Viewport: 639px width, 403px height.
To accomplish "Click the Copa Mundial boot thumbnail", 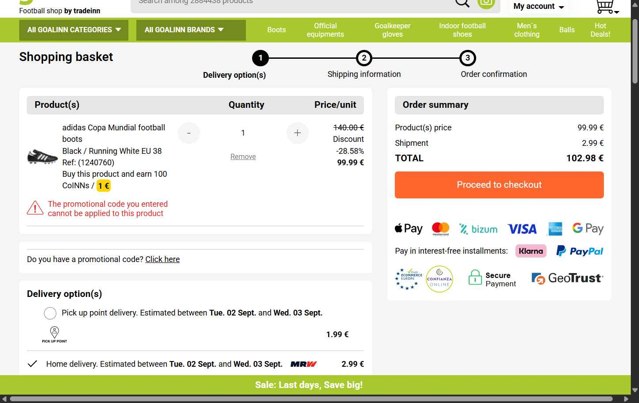I will click(x=42, y=156).
